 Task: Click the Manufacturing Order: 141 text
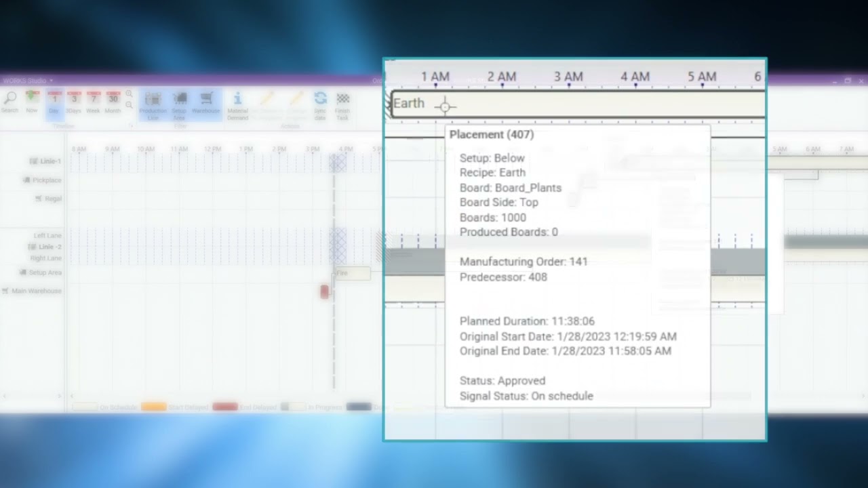pyautogui.click(x=524, y=262)
